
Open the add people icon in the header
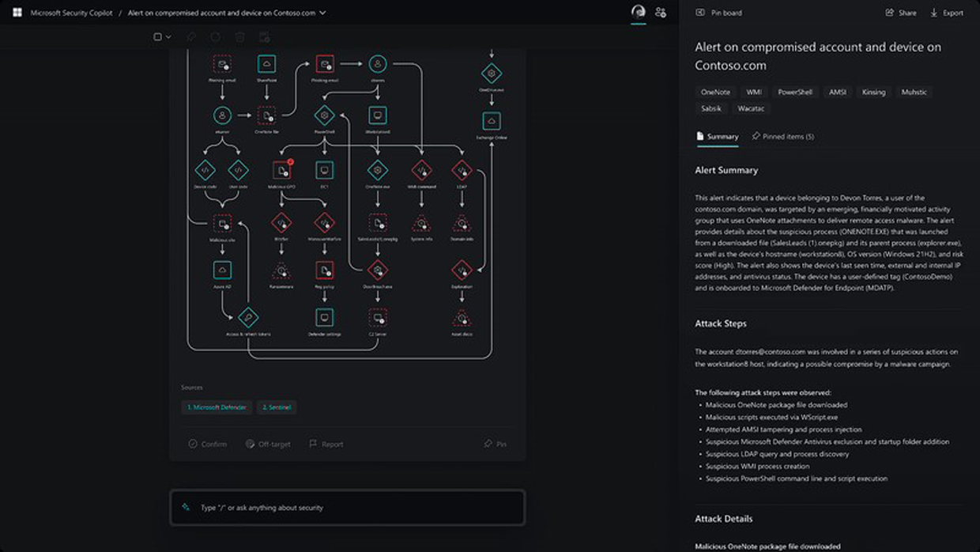click(661, 13)
